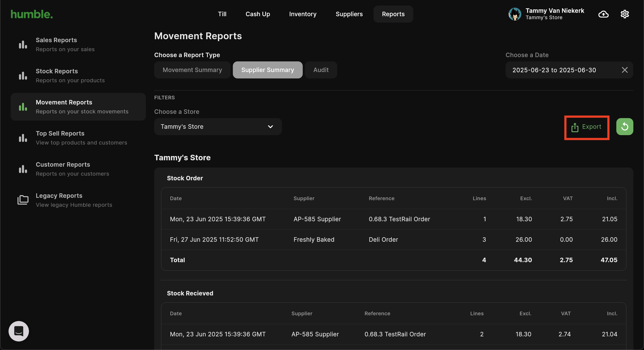Click the Tammy Van Niekerk user name
This screenshot has width=644, height=350.
pyautogui.click(x=555, y=10)
